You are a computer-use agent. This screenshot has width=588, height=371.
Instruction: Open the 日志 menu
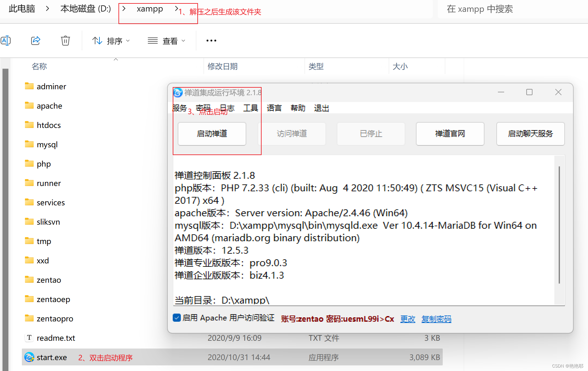(227, 108)
